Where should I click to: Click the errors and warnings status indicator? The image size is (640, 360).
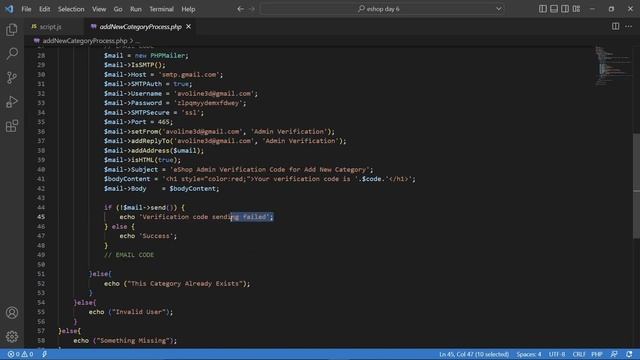pyautogui.click(x=20, y=354)
